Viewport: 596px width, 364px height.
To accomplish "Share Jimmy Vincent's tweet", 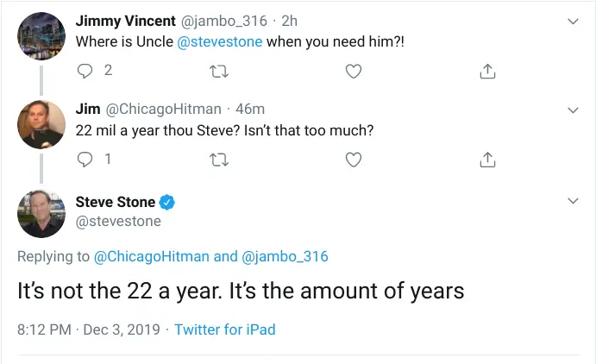I will (x=486, y=71).
